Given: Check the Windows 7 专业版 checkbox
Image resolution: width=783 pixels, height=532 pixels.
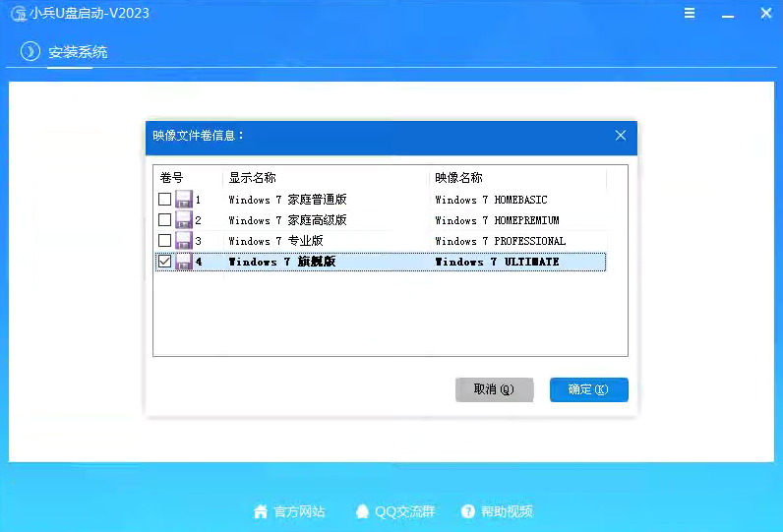Looking at the screenshot, I should tap(165, 241).
